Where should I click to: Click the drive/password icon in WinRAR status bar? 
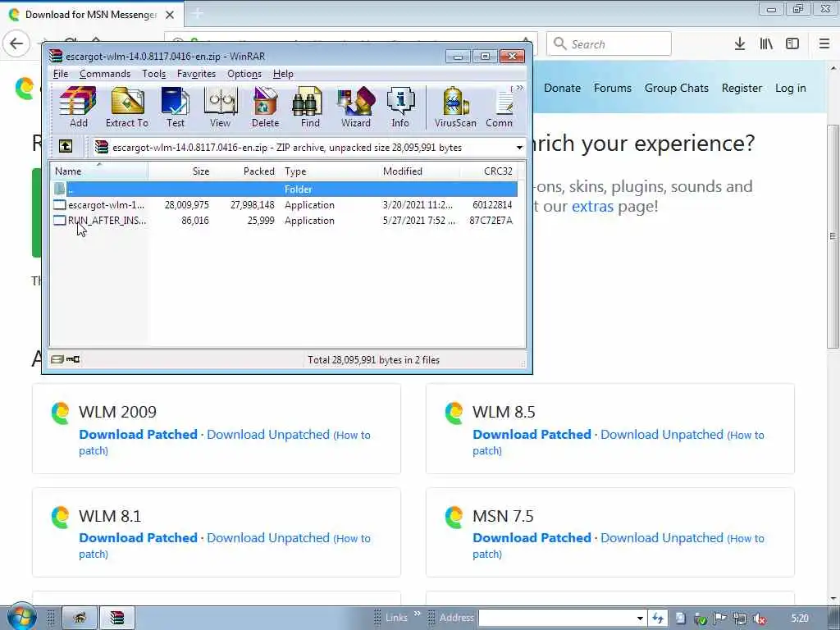click(66, 359)
